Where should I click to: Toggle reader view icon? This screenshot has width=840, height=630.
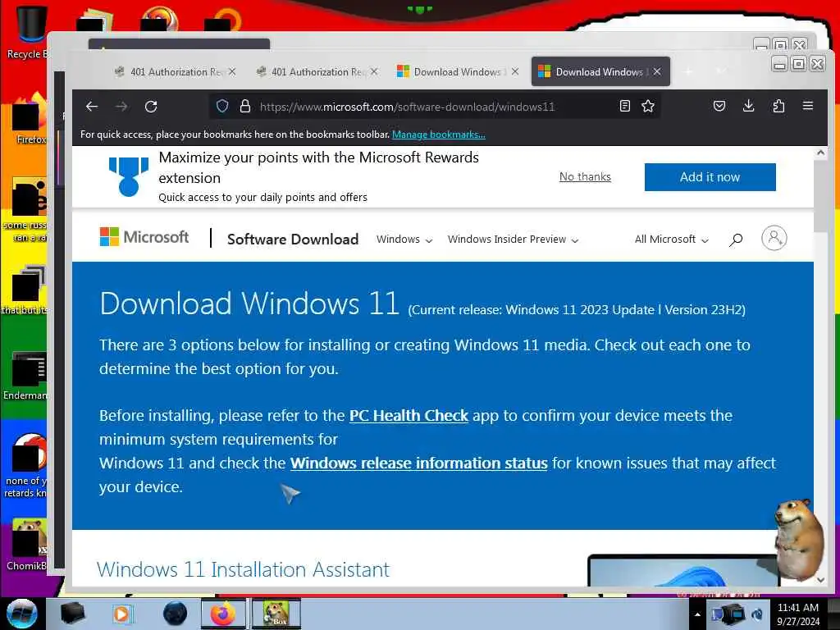624,106
